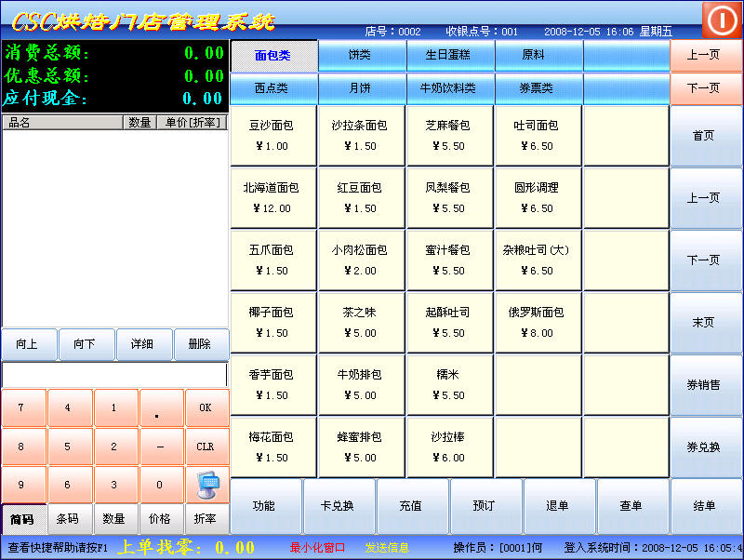Click 结单 to check out
This screenshot has width=744, height=560.
pyautogui.click(x=706, y=506)
